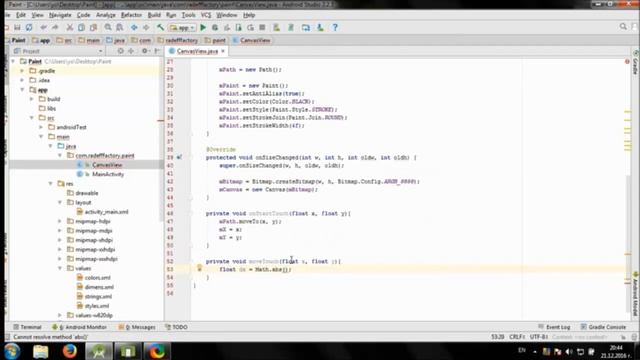Expand the .gradle folder
This screenshot has height=360, width=640.
pyautogui.click(x=22, y=71)
